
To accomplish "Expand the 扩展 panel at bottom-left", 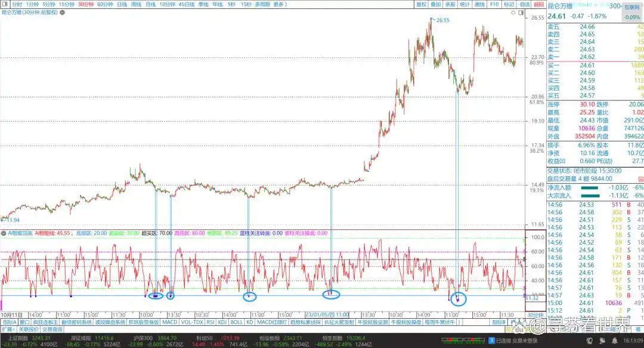I will pyautogui.click(x=8, y=329).
